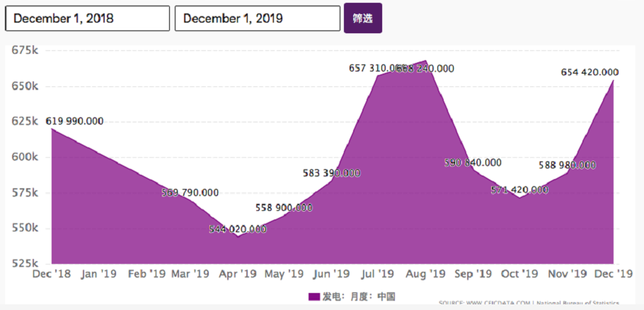Click the y-axis label 650k

coord(25,86)
